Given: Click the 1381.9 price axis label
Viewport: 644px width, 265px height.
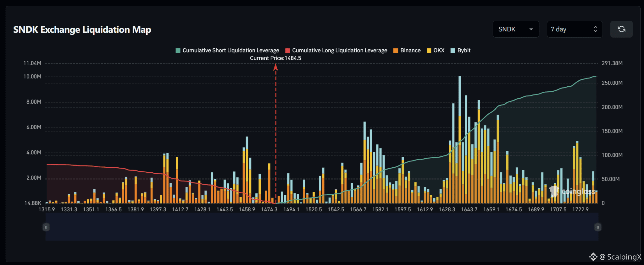Looking at the screenshot, I should 136,209.
